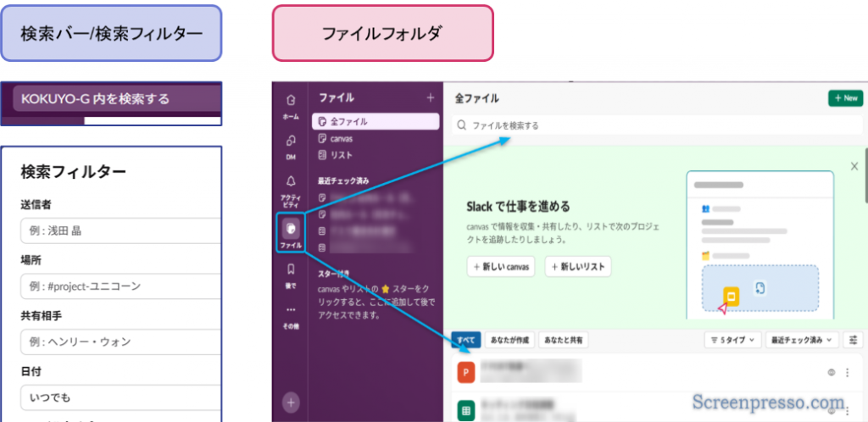868x422 pixels.
Task: Click the 新しい canvas button
Action: (x=502, y=266)
